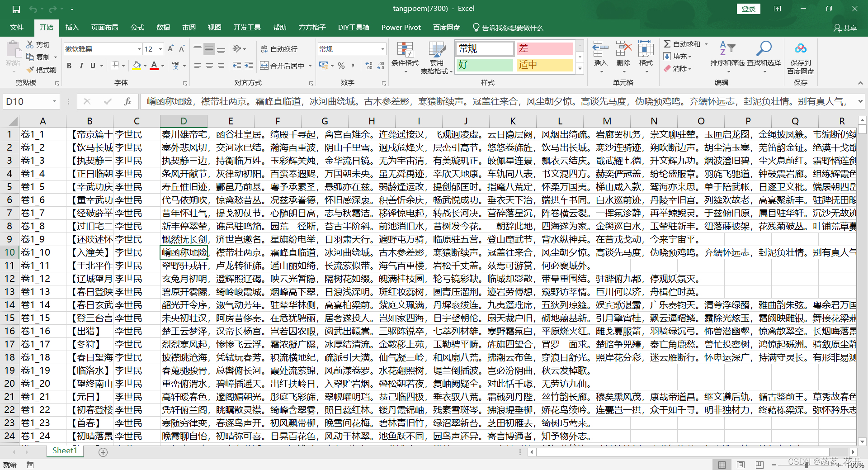Click the Insert cells icon

tap(600, 49)
